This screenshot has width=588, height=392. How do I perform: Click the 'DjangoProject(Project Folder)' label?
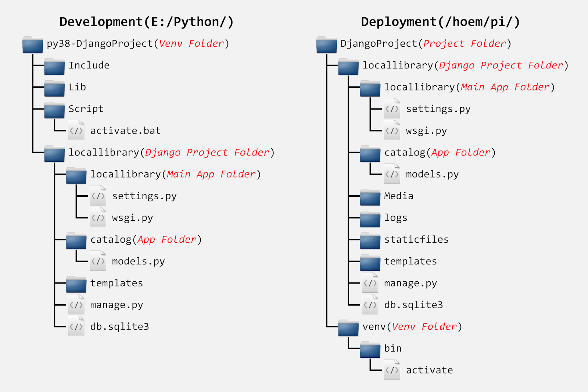426,44
